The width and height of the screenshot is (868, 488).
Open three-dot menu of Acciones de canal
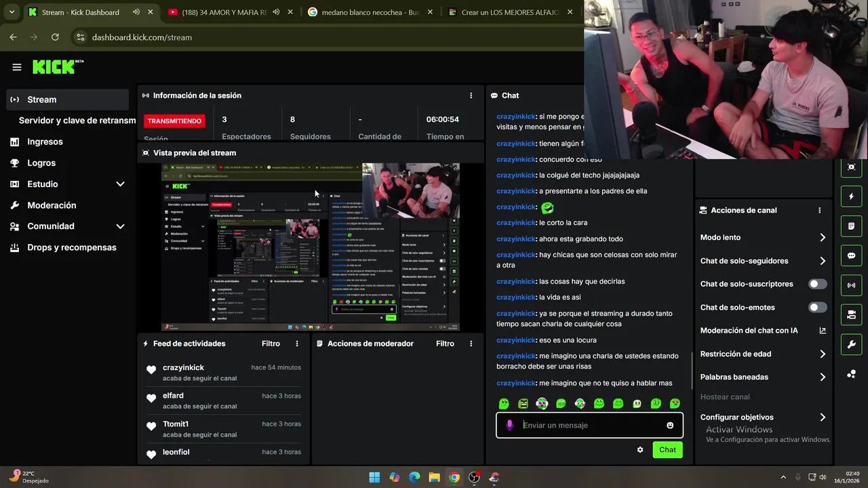820,210
